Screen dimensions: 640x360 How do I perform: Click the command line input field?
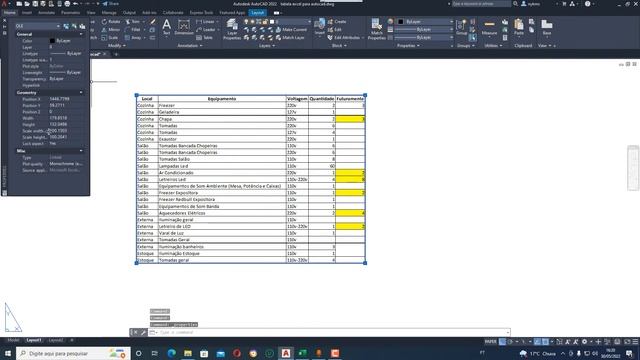[333, 332]
